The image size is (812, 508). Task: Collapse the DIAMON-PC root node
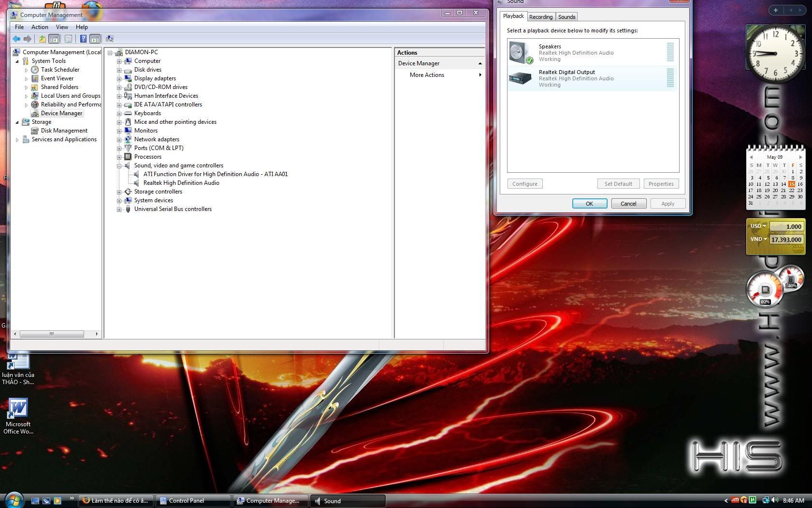[110, 53]
